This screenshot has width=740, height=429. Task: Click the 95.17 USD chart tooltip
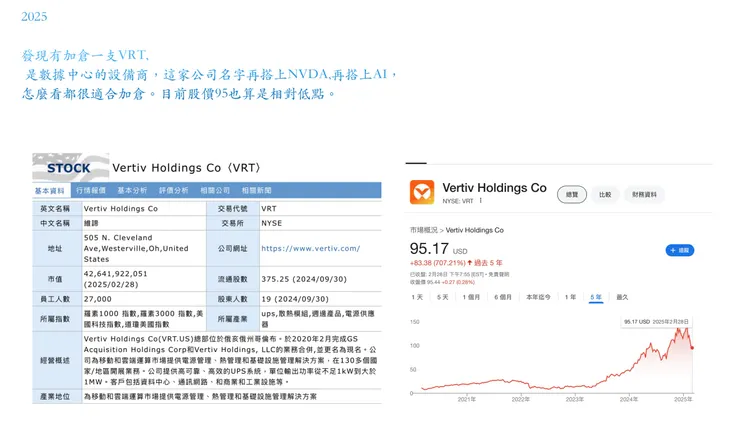coord(656,321)
